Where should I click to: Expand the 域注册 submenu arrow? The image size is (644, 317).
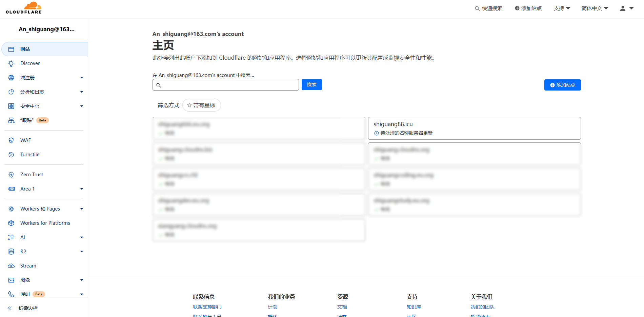pos(82,78)
